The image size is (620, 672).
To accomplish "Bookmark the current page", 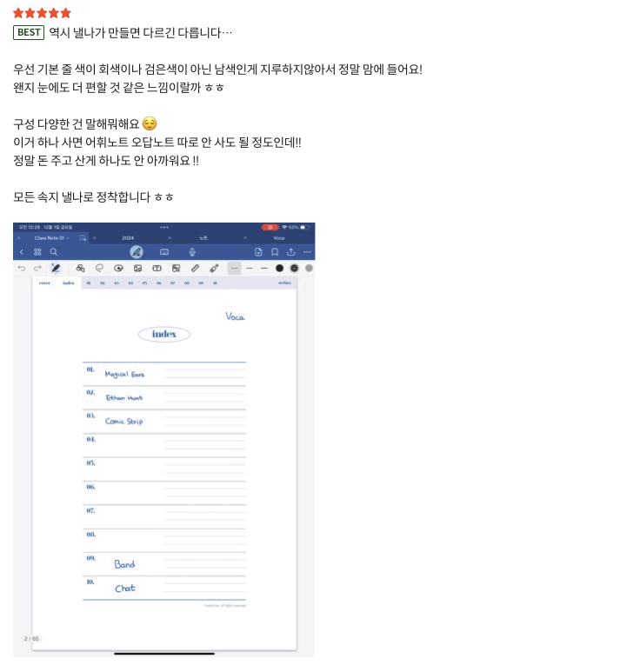I will [x=275, y=252].
